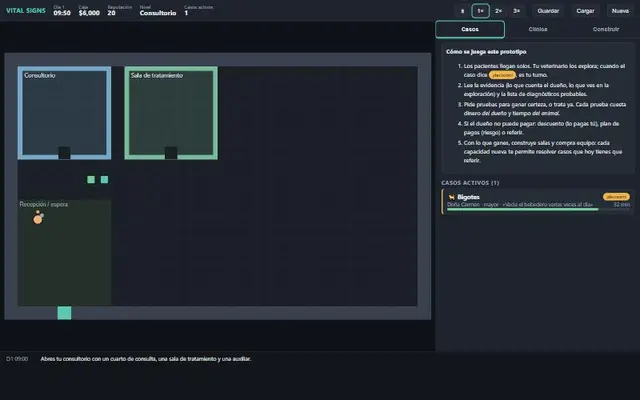This screenshot has width=640, height=400.
Task: Select the Sala de tratamiento room
Action: point(171,113)
